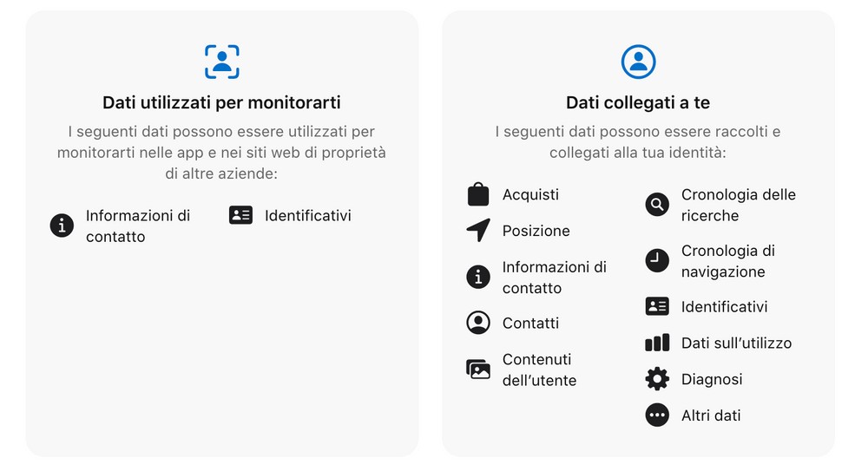The height and width of the screenshot is (471, 868).
Task: Click the info icon in the monitorarti card
Action: pyautogui.click(x=62, y=226)
